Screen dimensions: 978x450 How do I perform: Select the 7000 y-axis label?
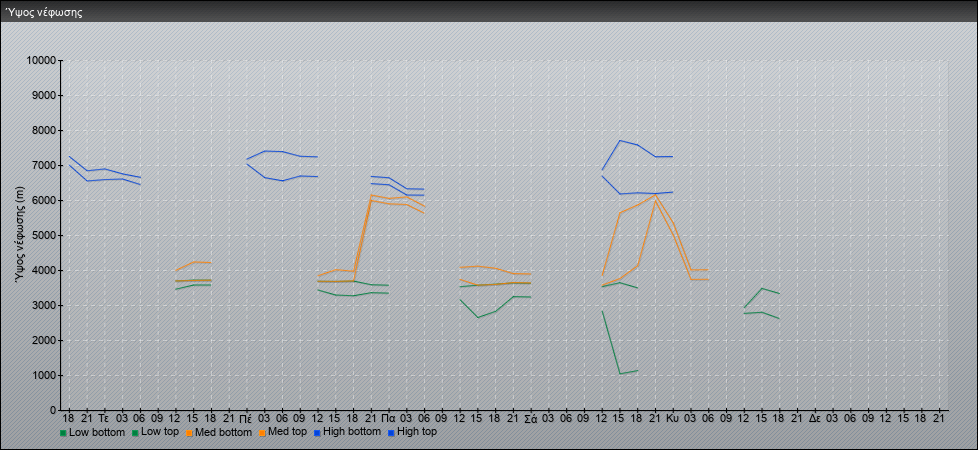(44, 165)
